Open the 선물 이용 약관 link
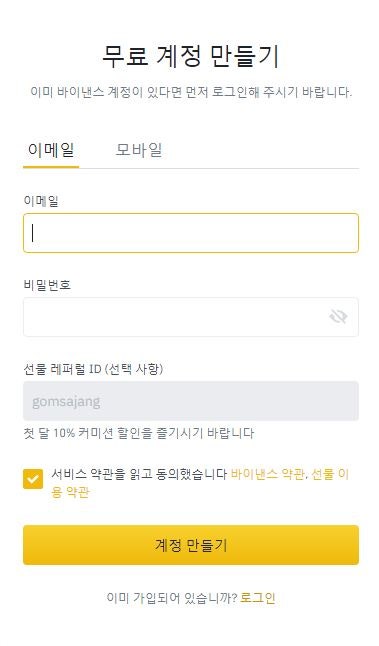The image size is (379, 646). coord(200,483)
